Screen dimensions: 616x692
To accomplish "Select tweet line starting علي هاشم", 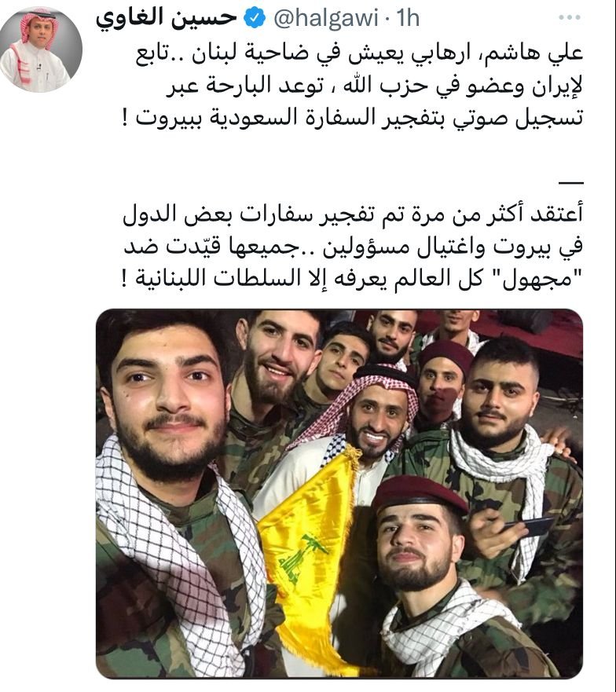I will tap(359, 53).
